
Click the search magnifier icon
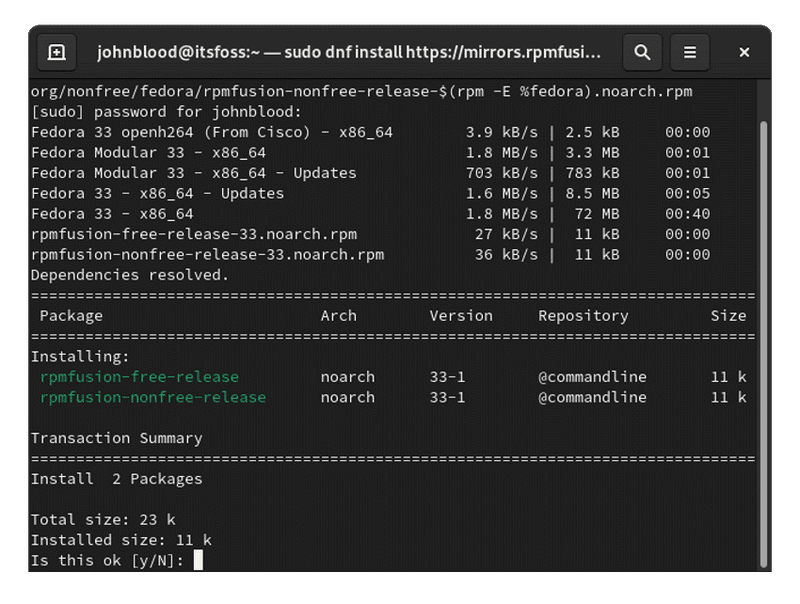[642, 51]
